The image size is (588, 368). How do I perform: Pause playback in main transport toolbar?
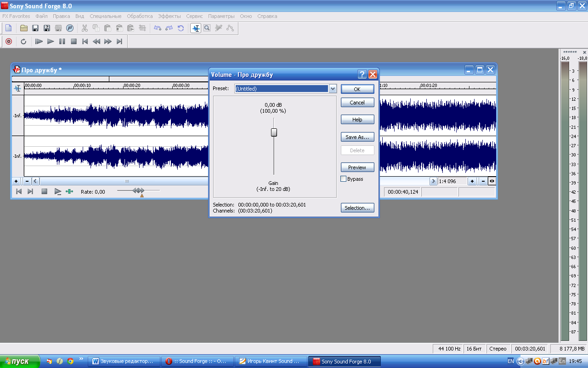62,41
